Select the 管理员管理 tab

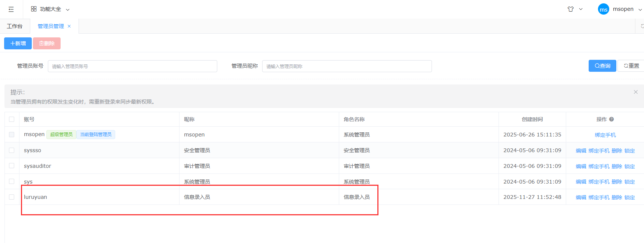click(x=50, y=26)
